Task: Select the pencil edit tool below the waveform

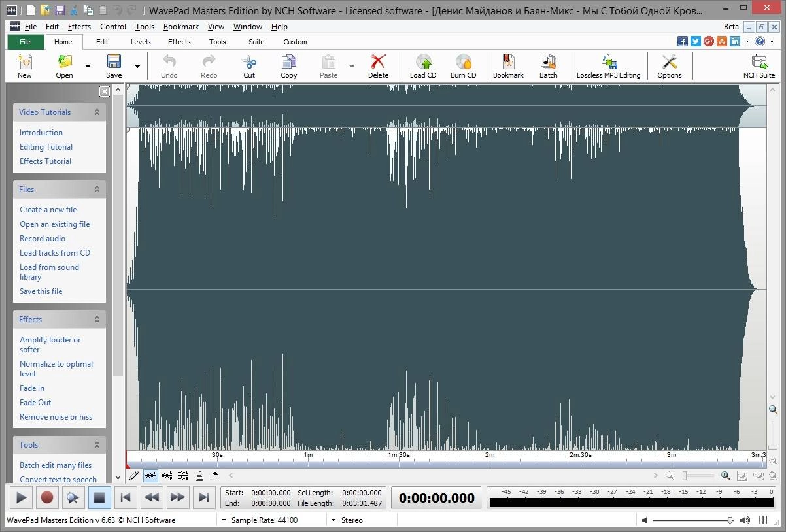Action: [x=134, y=476]
